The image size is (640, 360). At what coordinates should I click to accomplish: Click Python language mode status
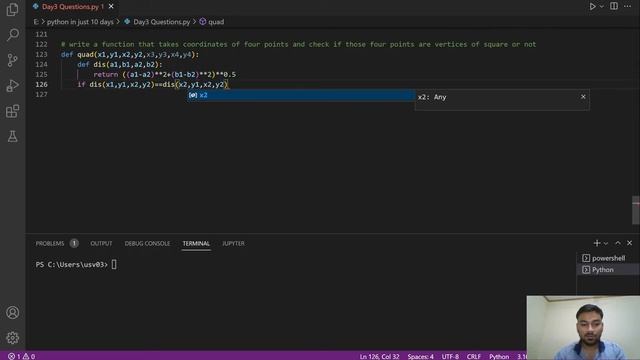coord(499,356)
